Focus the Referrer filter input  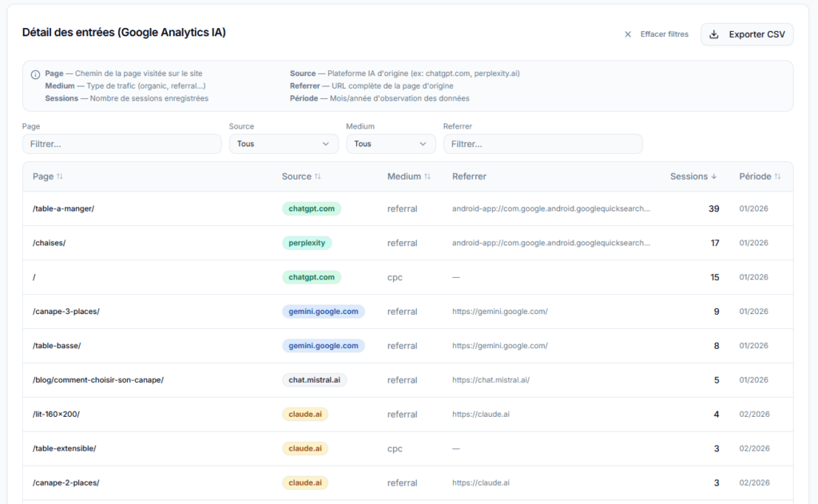pos(542,144)
